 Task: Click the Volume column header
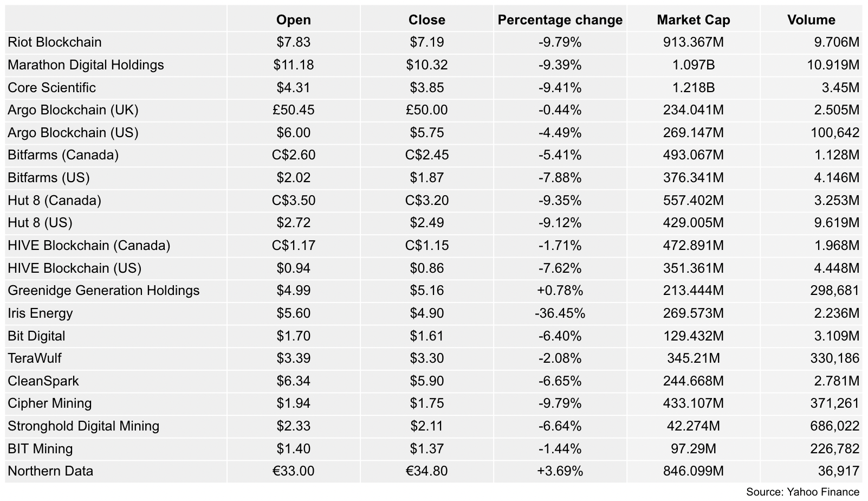pos(811,20)
